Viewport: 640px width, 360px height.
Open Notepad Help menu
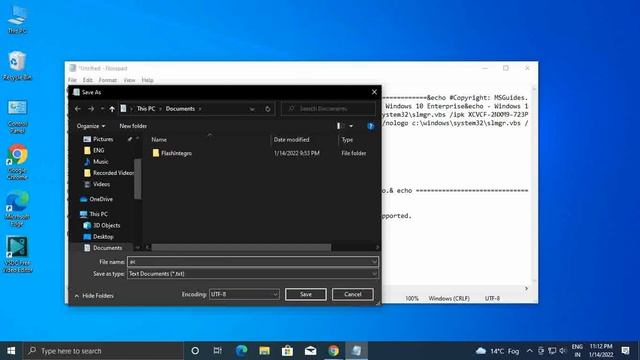click(147, 80)
